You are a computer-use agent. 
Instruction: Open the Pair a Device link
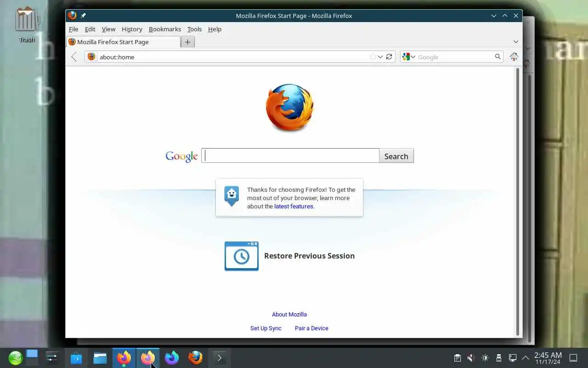click(x=311, y=328)
